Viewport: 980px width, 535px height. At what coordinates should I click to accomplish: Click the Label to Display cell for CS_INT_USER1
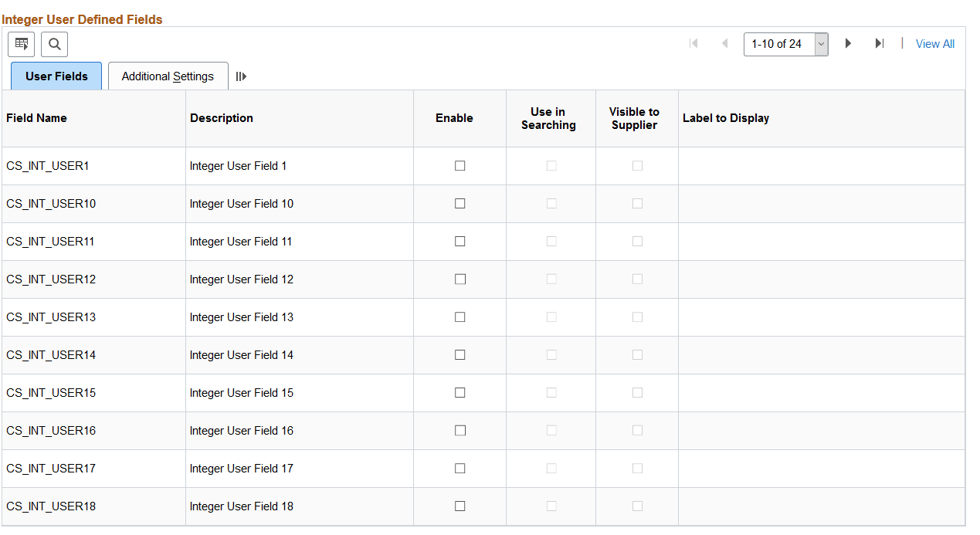coord(821,165)
